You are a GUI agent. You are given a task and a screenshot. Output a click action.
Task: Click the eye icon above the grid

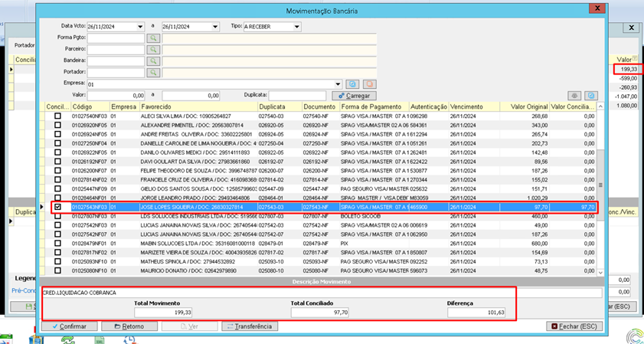click(x=574, y=96)
